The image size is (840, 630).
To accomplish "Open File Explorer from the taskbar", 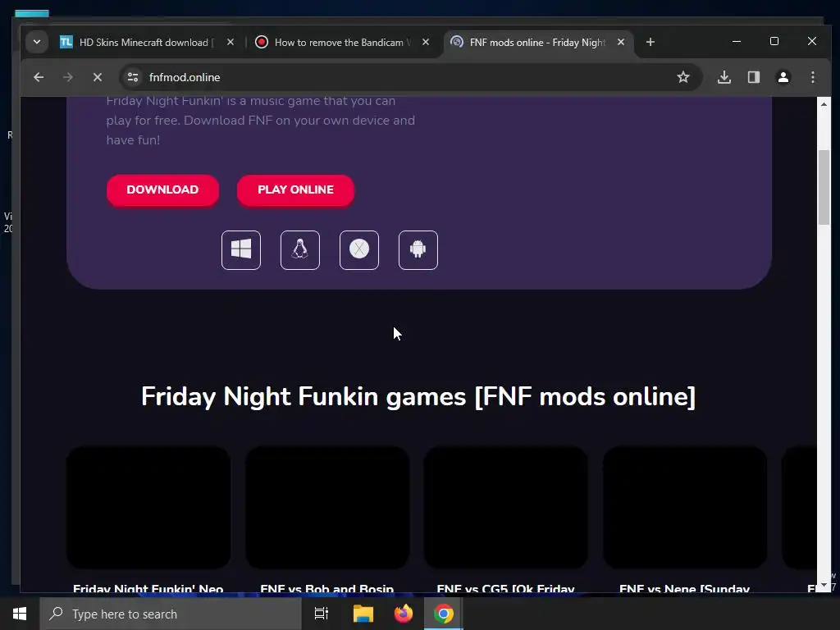I will pos(363,614).
